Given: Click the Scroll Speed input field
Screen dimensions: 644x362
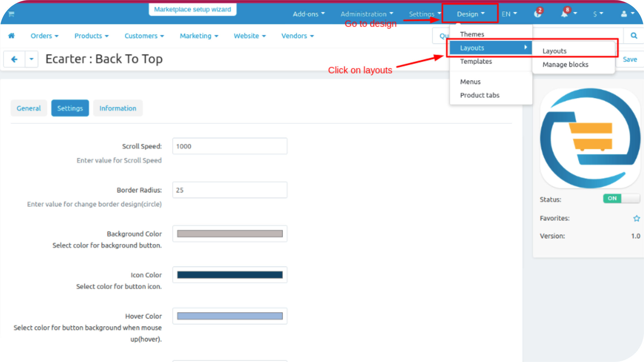Looking at the screenshot, I should click(x=230, y=146).
